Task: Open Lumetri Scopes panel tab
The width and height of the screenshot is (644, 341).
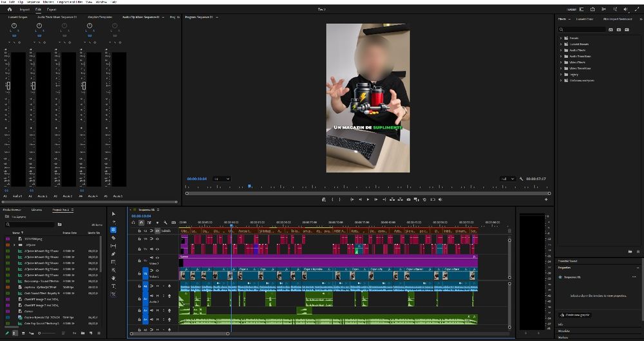Action: (17, 17)
